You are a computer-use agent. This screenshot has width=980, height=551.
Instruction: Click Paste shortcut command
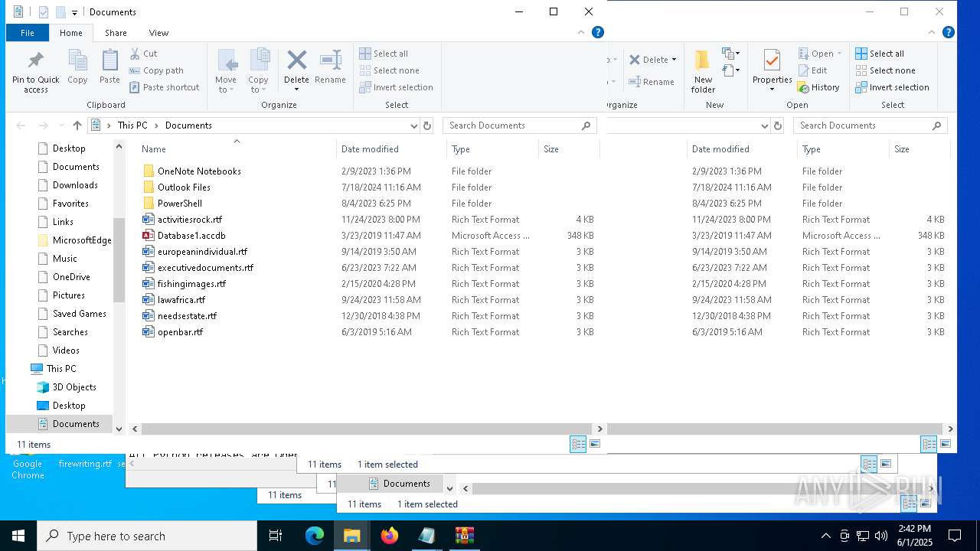pos(165,87)
